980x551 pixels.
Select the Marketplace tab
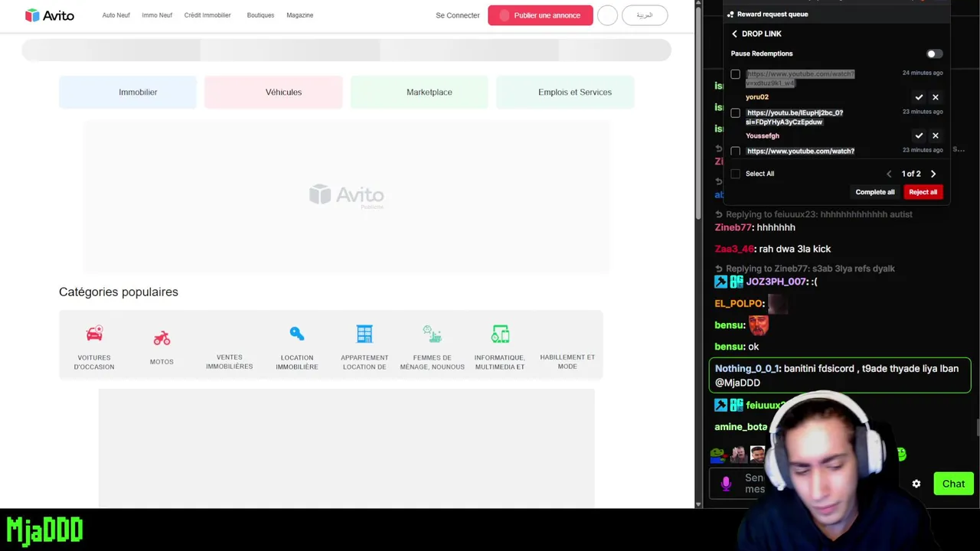coord(419,92)
